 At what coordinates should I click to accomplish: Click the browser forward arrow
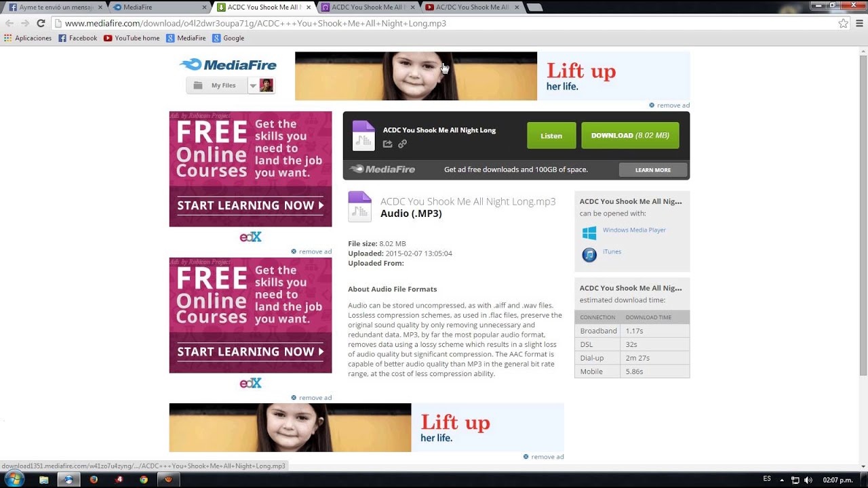pyautogui.click(x=25, y=23)
